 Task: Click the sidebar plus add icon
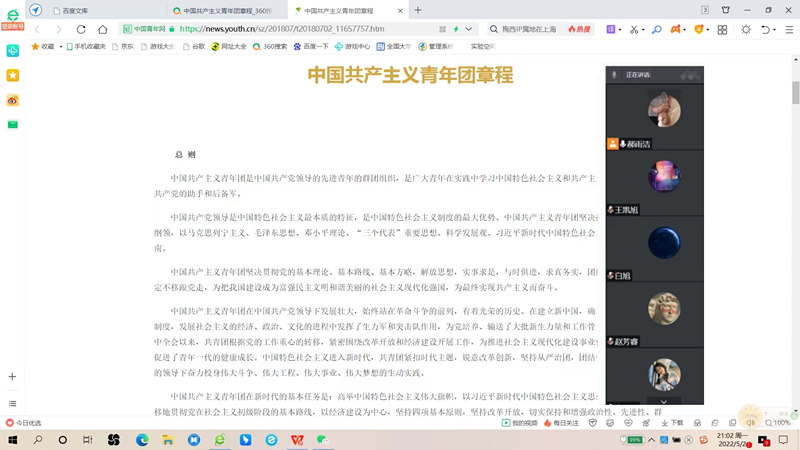point(12,377)
